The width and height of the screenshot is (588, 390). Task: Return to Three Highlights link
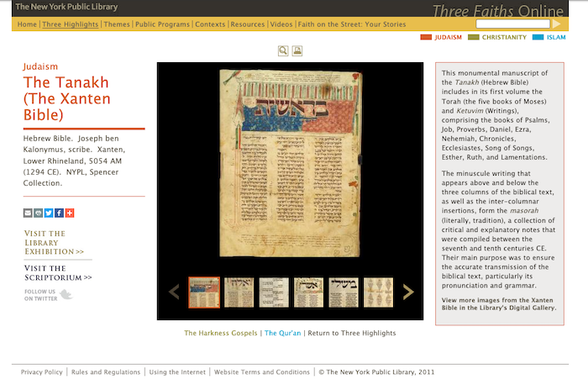coord(352,333)
